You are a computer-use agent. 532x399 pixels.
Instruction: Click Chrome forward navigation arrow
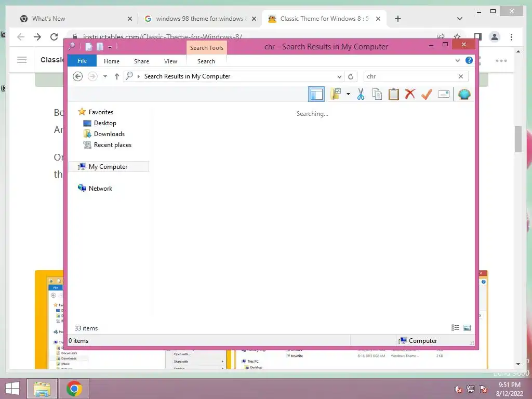pyautogui.click(x=37, y=37)
